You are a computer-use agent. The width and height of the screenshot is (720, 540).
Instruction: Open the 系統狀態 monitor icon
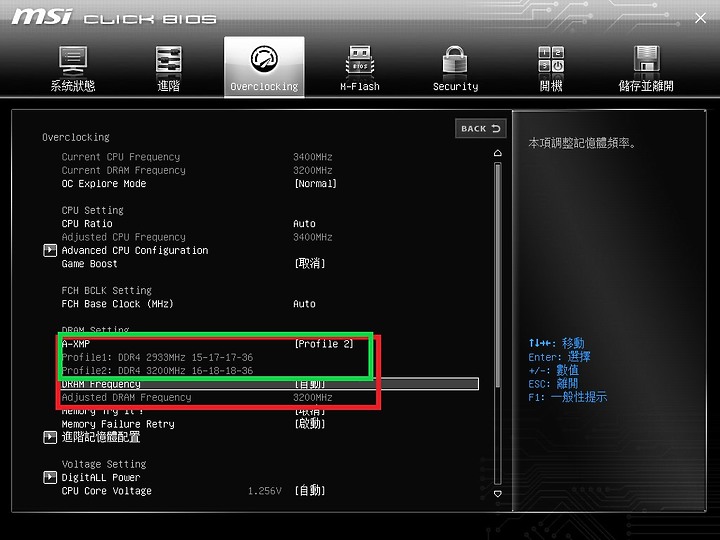point(73,61)
